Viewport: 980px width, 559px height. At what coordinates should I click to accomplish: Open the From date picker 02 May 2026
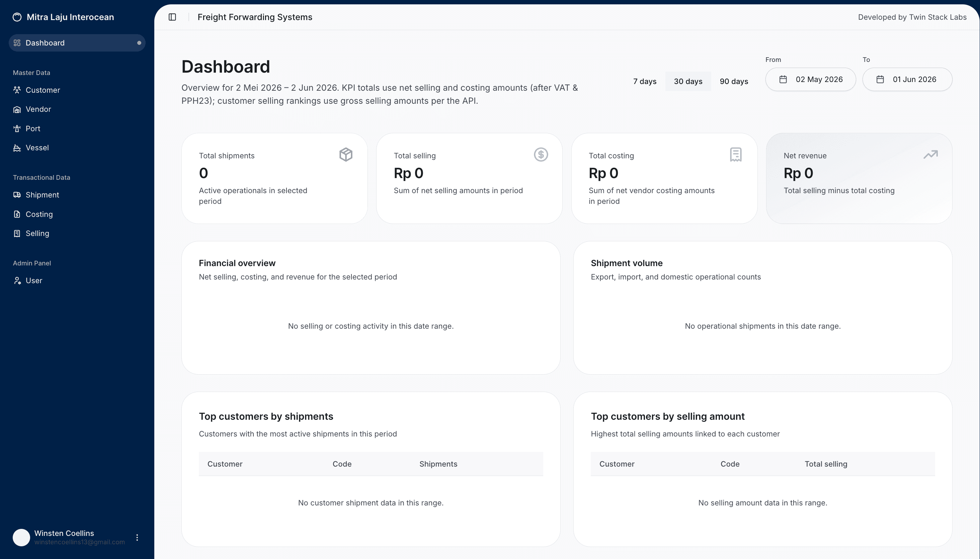(810, 79)
